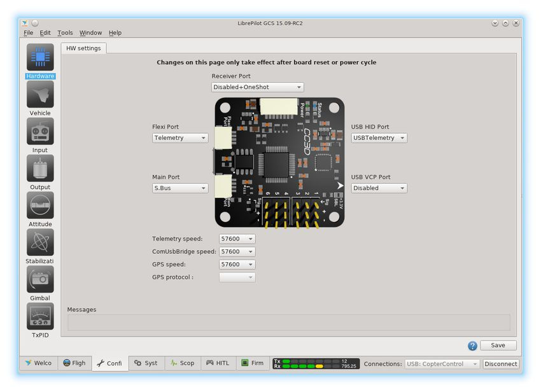Open the Attitude settings icon
Viewport: 541px width, 392px height.
coord(40,205)
